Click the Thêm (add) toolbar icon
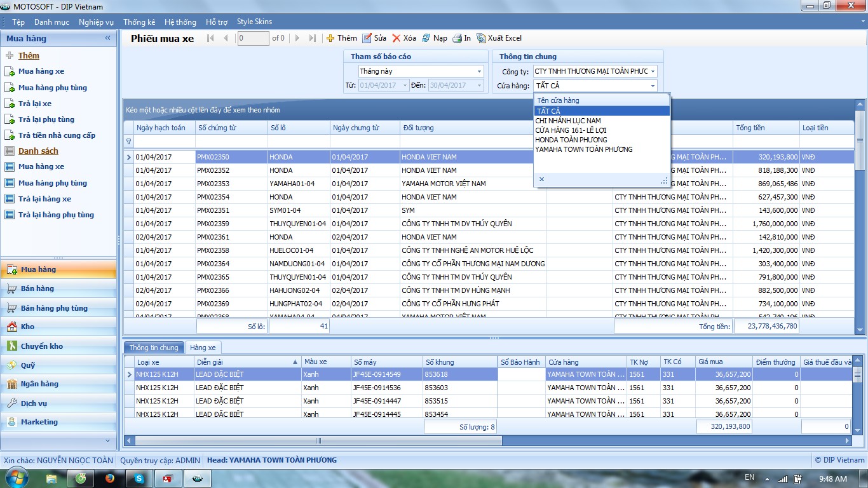The image size is (868, 488). 330,38
